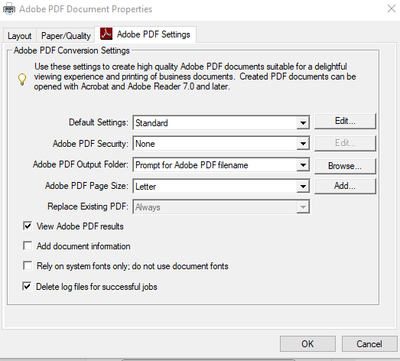Close the Document Properties dialog
The width and height of the screenshot is (400, 361).
[391, 9]
